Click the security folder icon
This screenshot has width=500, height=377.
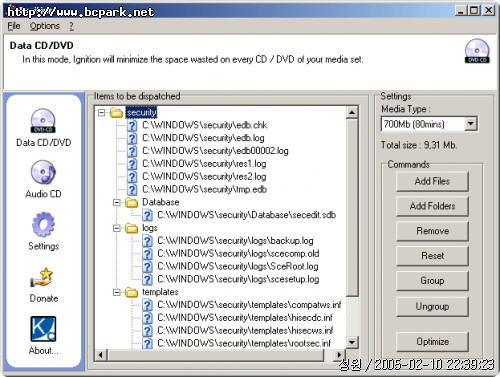[116, 113]
